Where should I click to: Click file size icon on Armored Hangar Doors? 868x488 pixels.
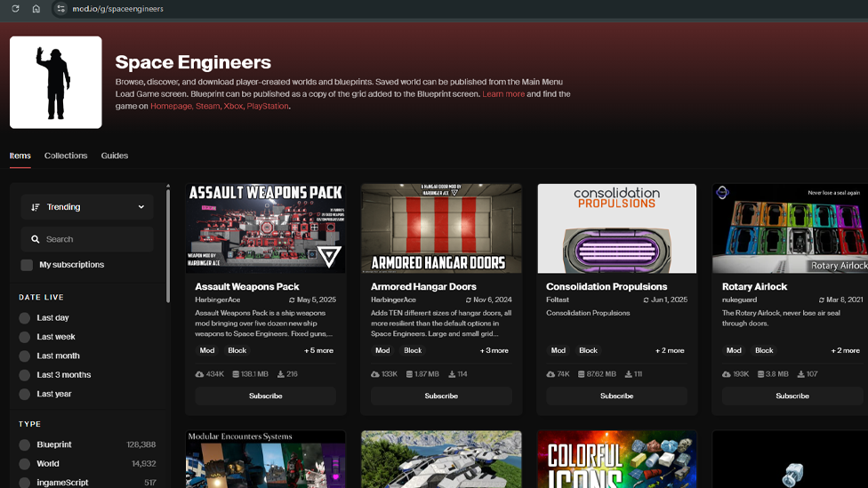pos(410,374)
